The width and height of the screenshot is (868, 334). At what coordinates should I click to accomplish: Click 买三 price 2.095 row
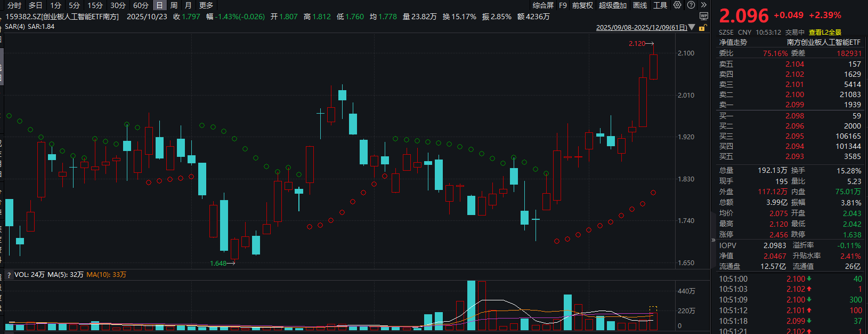[x=790, y=136]
